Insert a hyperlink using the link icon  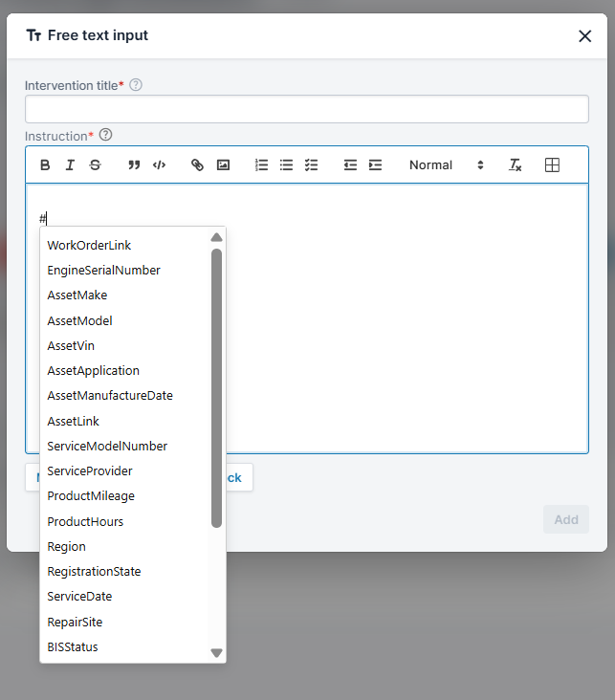tap(198, 164)
